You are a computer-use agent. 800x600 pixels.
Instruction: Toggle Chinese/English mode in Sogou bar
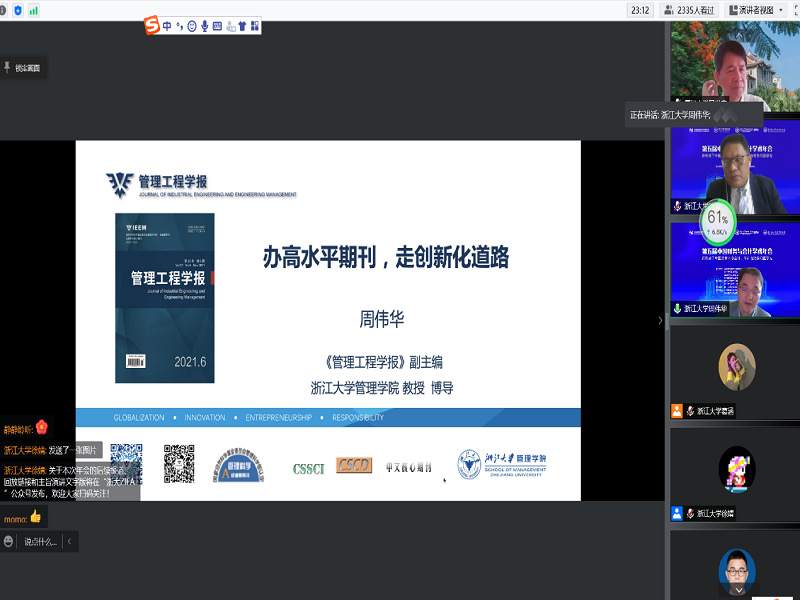tap(166, 27)
